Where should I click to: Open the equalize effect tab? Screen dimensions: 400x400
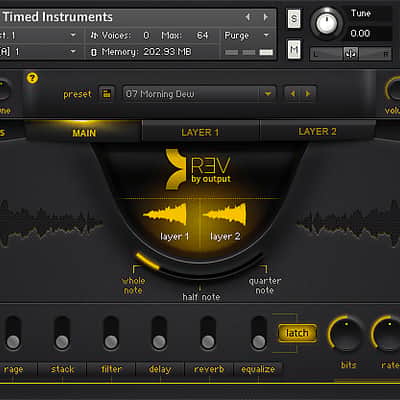[258, 369]
